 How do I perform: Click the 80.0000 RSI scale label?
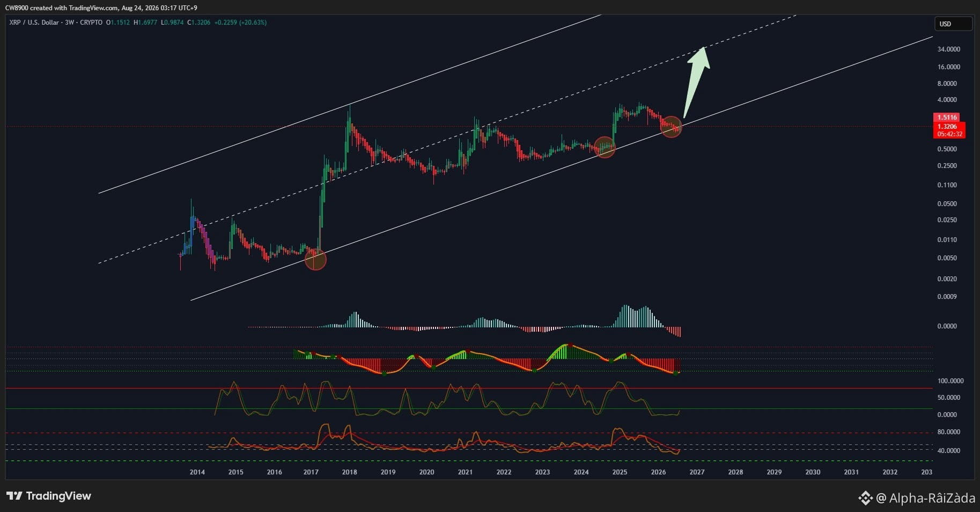(x=948, y=432)
